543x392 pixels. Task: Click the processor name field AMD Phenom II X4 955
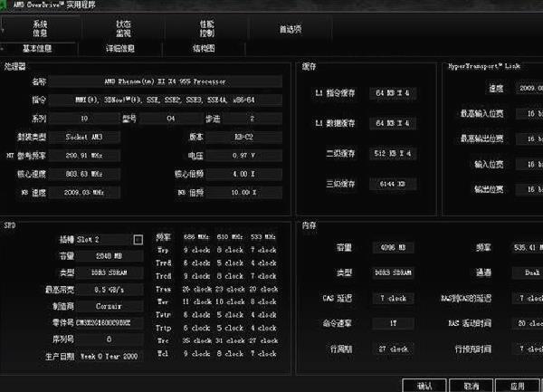(x=166, y=81)
